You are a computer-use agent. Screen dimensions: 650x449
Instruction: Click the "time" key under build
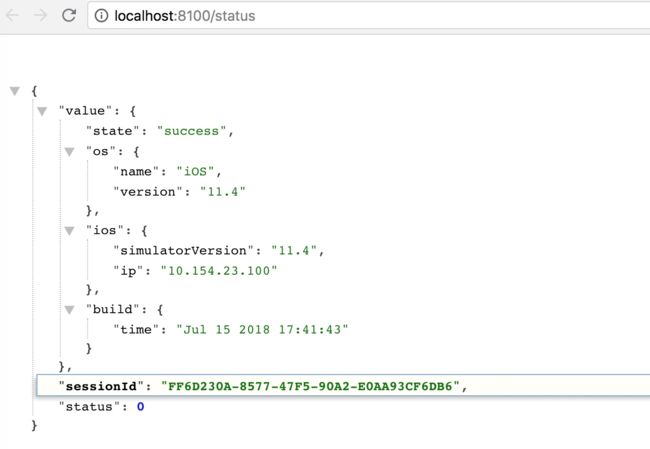(136, 330)
